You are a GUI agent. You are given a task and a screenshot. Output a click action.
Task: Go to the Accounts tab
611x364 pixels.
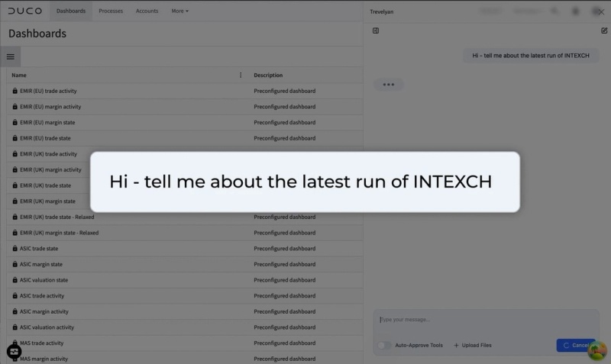pyautogui.click(x=147, y=11)
